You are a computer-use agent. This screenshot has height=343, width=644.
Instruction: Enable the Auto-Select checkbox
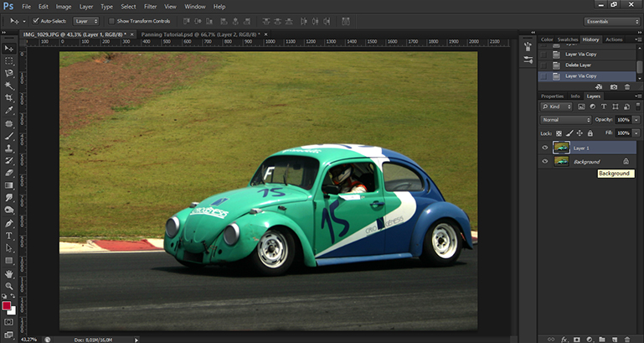click(36, 20)
